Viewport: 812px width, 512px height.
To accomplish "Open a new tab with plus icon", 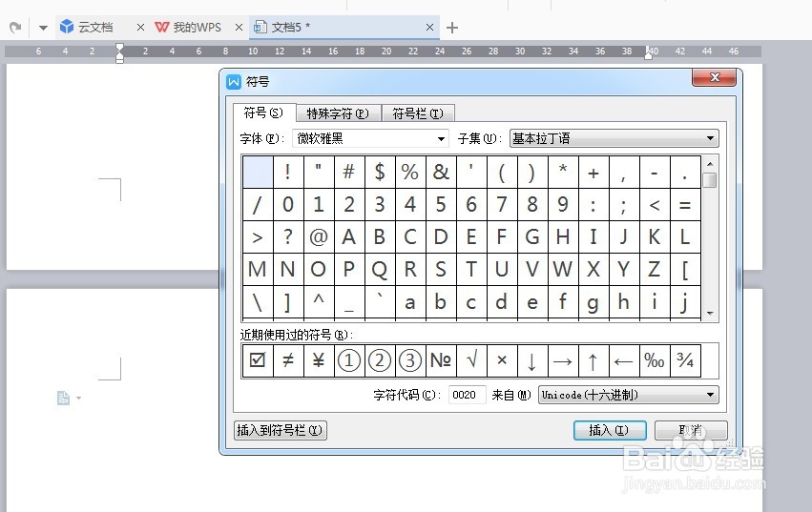I will 452,28.
